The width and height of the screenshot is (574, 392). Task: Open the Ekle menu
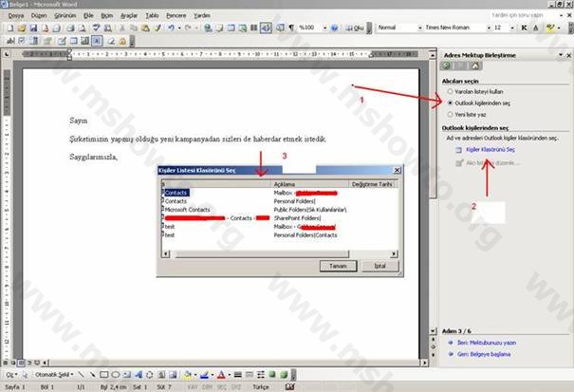point(88,16)
